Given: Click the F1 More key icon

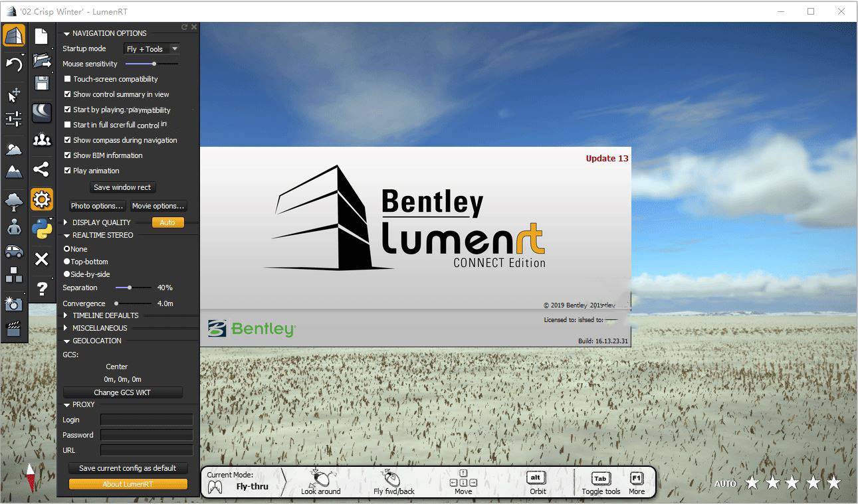Looking at the screenshot, I should point(636,478).
